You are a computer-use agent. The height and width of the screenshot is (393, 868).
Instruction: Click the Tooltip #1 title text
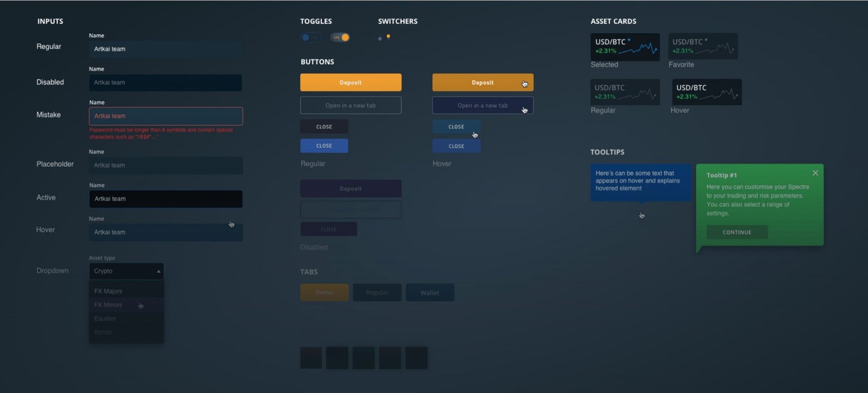coord(722,175)
